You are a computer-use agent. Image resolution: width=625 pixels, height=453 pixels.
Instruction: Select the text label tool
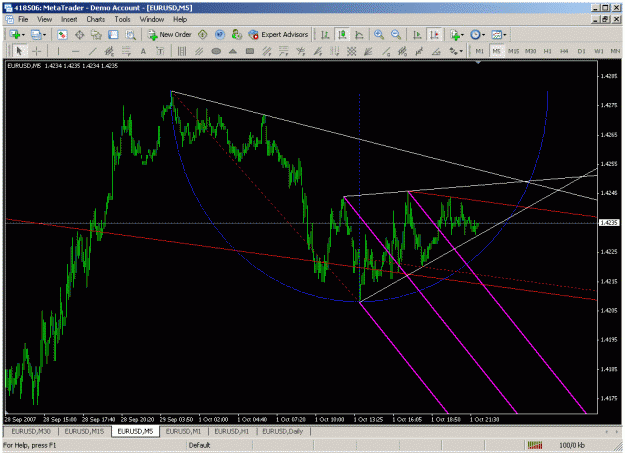click(160, 51)
